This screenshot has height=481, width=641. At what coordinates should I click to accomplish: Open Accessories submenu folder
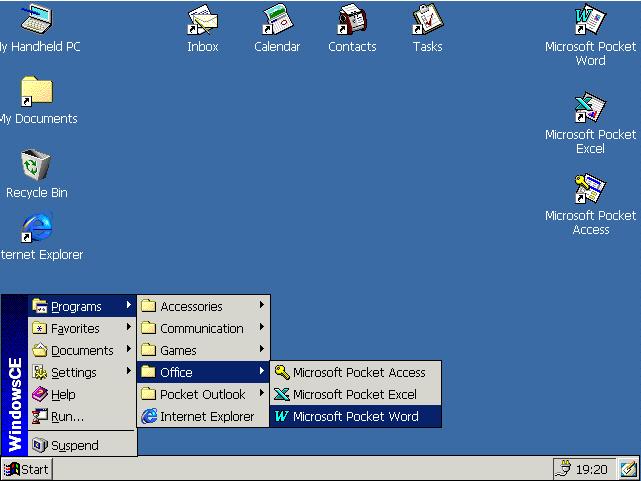tap(203, 306)
